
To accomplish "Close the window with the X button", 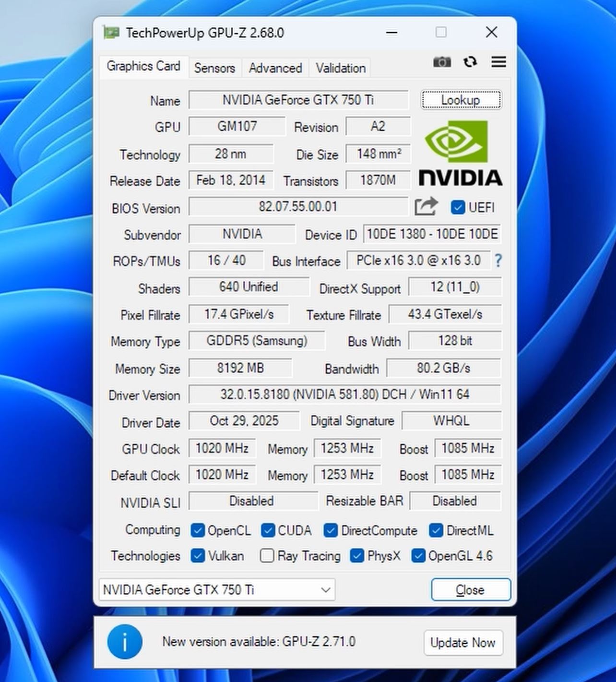I will (x=491, y=32).
